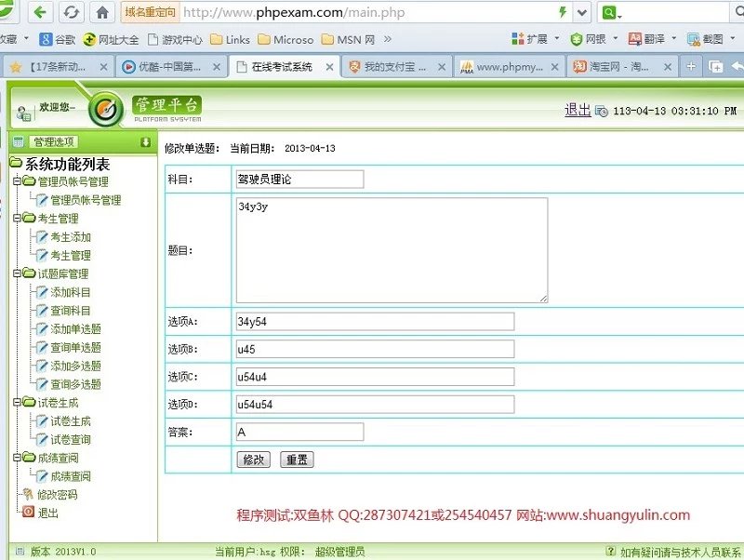Open the Links bookmarks folder
The image size is (744, 560).
coord(230,39)
